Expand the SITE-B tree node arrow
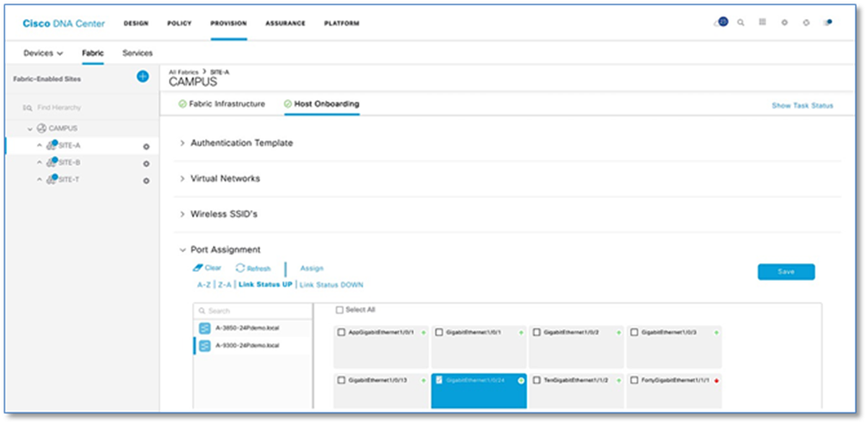Screen dimensions: 868x425 point(40,163)
